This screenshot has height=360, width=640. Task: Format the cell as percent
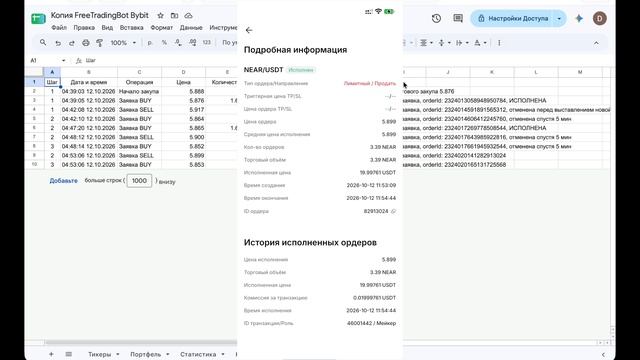tap(164, 42)
